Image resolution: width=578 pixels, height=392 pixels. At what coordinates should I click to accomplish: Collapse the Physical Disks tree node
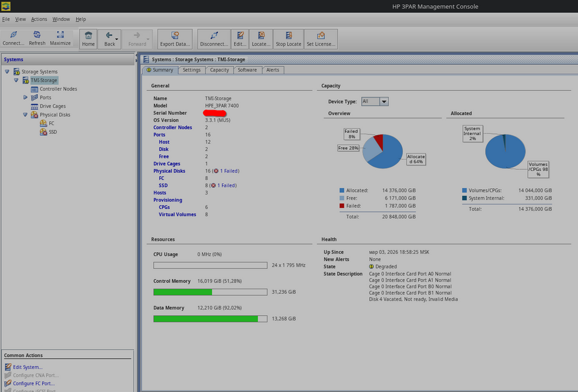coord(25,115)
